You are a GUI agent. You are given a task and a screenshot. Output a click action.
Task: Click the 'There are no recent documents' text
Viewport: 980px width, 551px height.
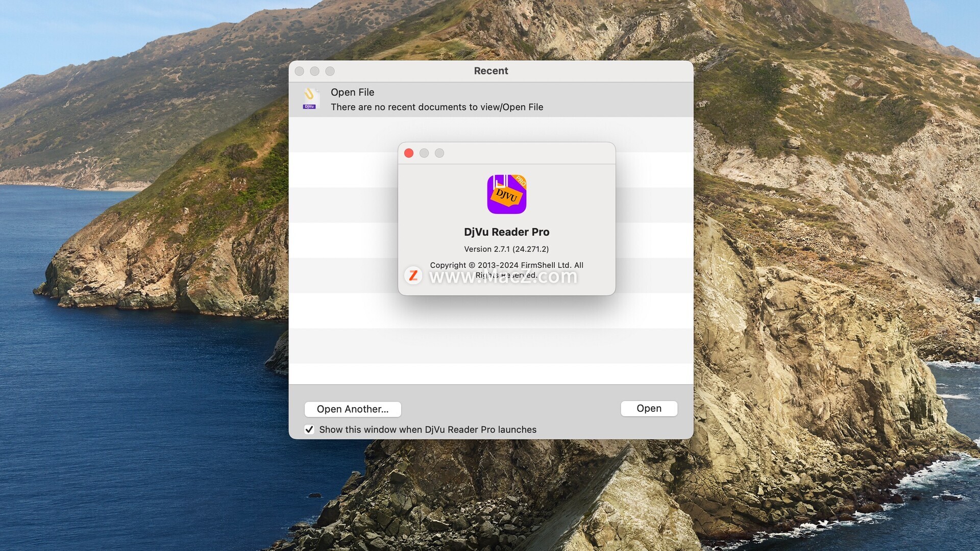(x=437, y=107)
